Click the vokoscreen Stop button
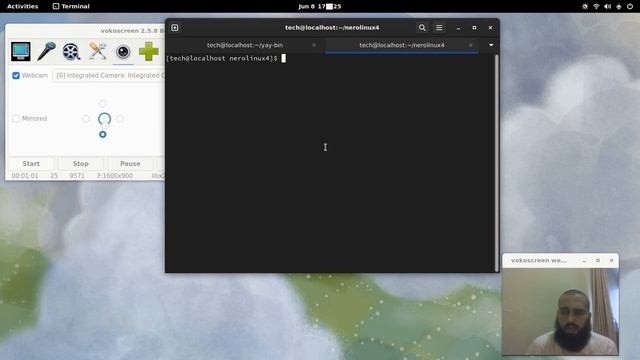Viewport: 640px width, 360px height. pyautogui.click(x=81, y=163)
